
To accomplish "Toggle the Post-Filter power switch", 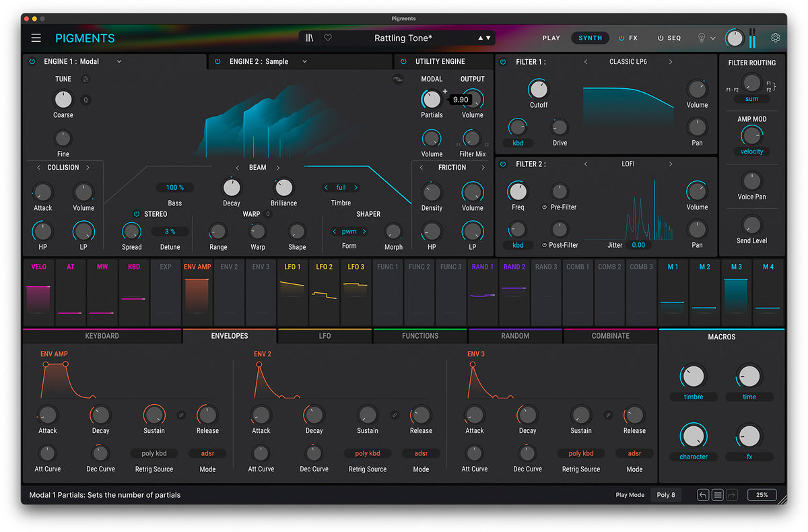I will point(545,245).
